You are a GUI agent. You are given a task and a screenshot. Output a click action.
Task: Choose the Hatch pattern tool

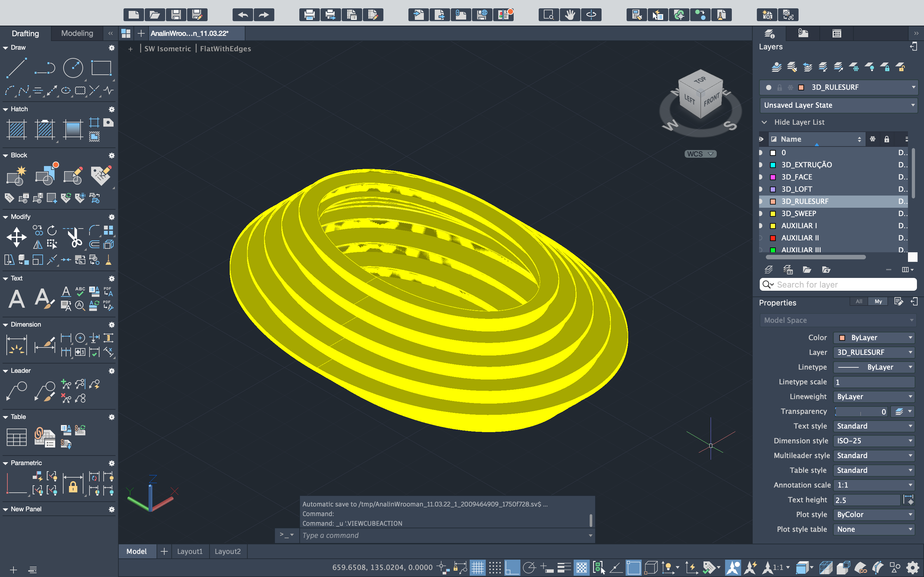point(16,129)
